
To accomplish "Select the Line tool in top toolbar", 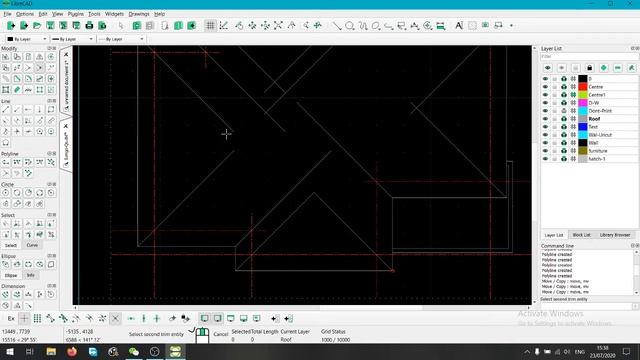I will point(337,26).
